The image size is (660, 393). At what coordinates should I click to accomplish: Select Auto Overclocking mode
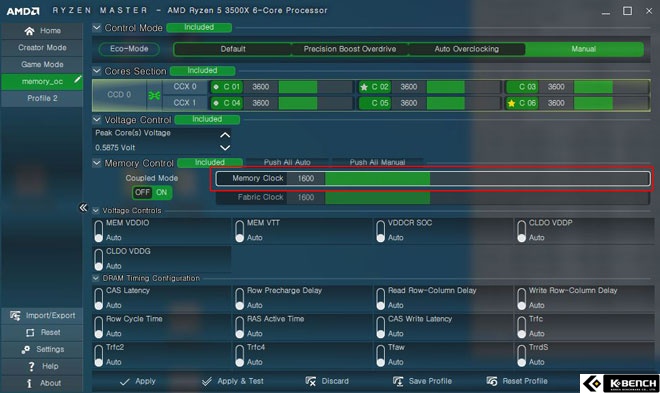(x=466, y=49)
